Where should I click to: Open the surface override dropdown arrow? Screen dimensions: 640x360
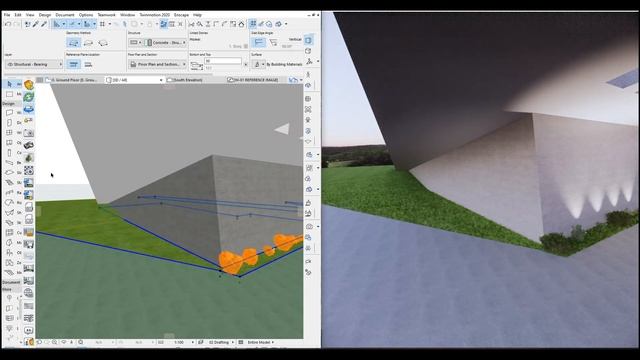(263, 64)
